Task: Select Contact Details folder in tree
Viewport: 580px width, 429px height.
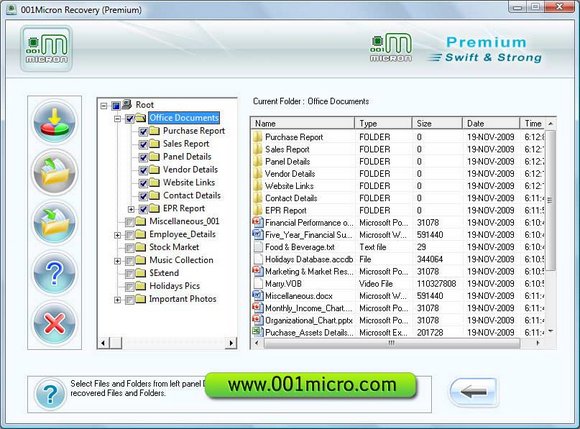Action: (192, 195)
